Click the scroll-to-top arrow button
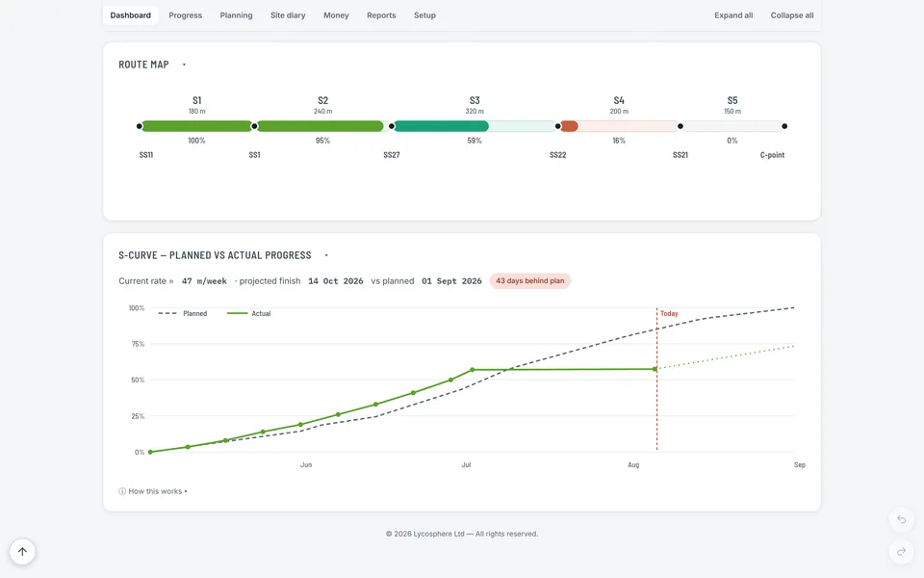Viewport: 924px width, 578px height. (22, 551)
